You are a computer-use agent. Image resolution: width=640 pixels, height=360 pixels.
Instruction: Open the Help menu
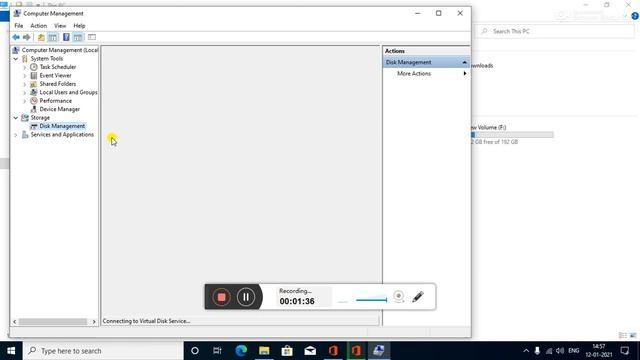pyautogui.click(x=79, y=26)
